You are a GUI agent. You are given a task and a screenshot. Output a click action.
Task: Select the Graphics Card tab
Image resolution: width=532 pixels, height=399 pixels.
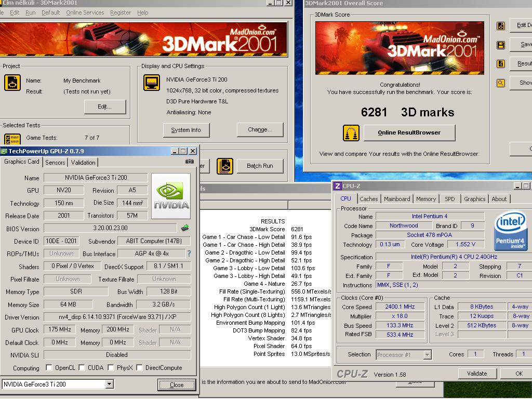pyautogui.click(x=22, y=162)
